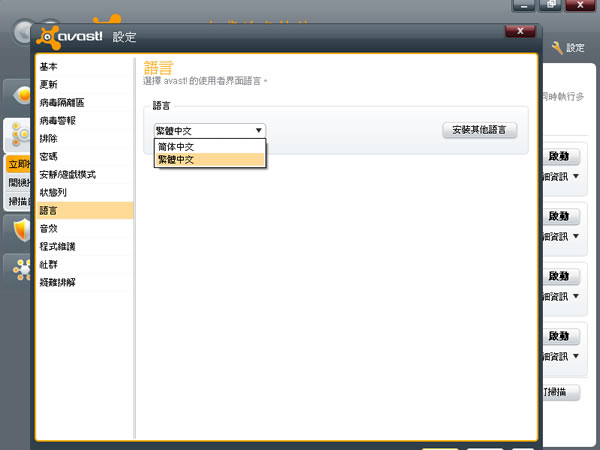Choose 繁體中文 in the dropdown list

coord(210,160)
